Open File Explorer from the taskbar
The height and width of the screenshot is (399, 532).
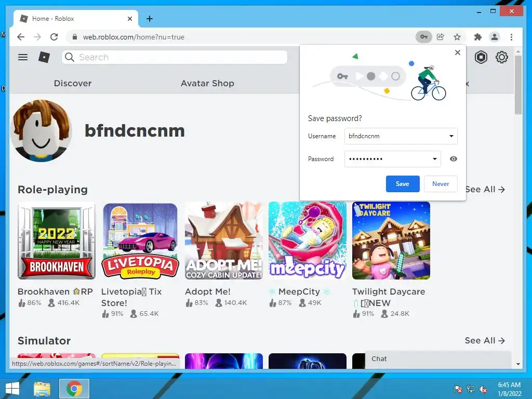(42, 389)
